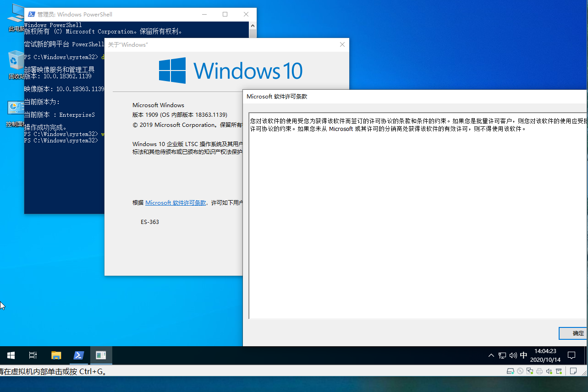Click the VM sound card status icon
The width and height of the screenshot is (588, 392).
[549, 371]
